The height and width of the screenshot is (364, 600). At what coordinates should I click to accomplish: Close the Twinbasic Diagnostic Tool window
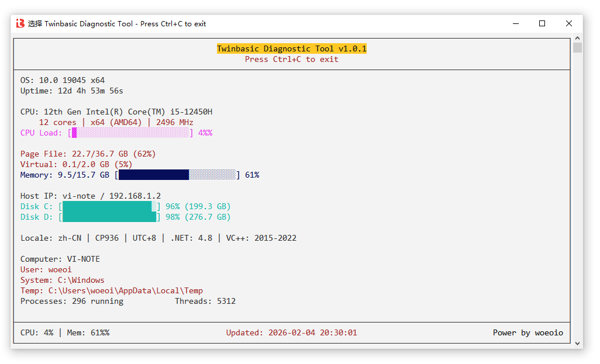click(569, 23)
